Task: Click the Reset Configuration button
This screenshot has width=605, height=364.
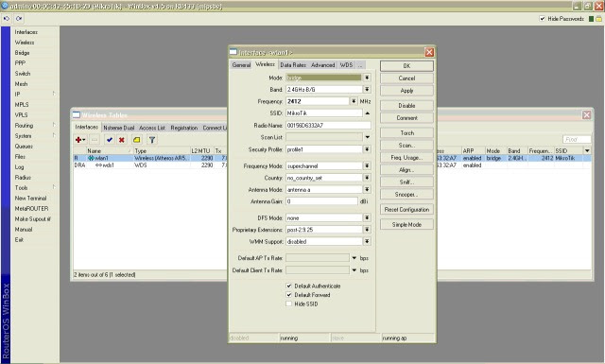Action: (406, 210)
